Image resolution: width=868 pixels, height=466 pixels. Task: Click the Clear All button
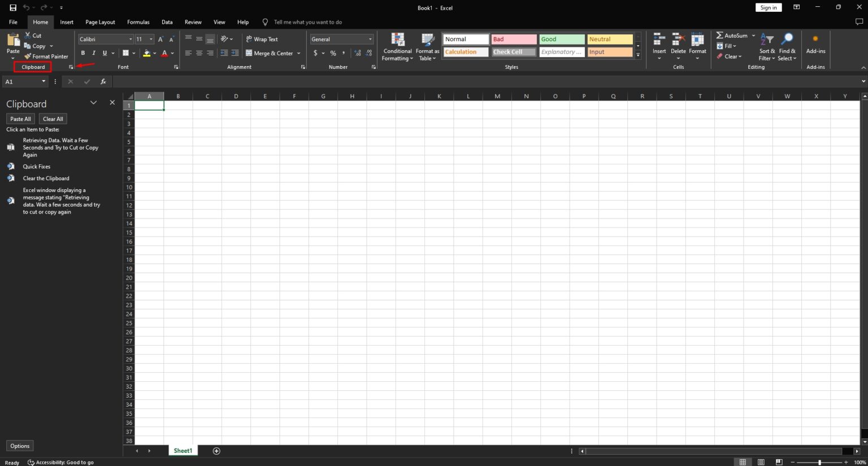(53, 119)
